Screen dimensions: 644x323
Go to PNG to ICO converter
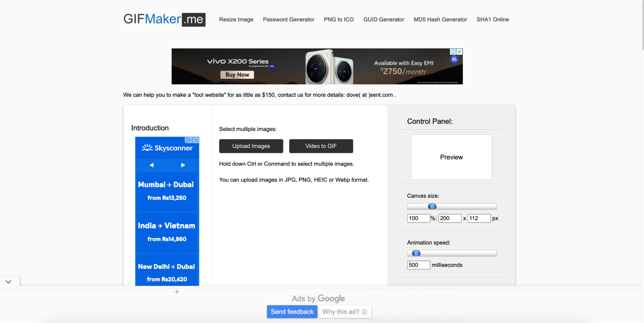(339, 20)
